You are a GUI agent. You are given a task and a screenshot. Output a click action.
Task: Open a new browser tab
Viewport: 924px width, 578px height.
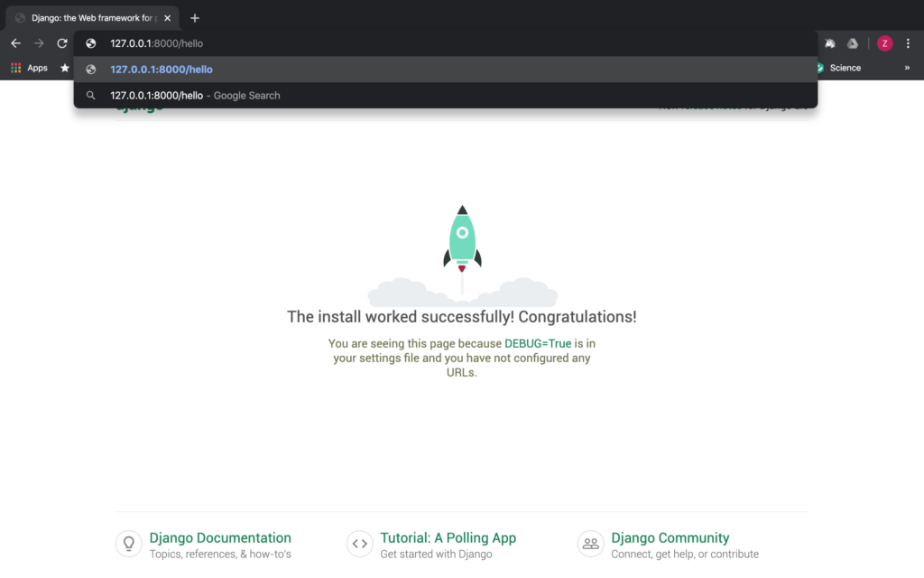195,18
